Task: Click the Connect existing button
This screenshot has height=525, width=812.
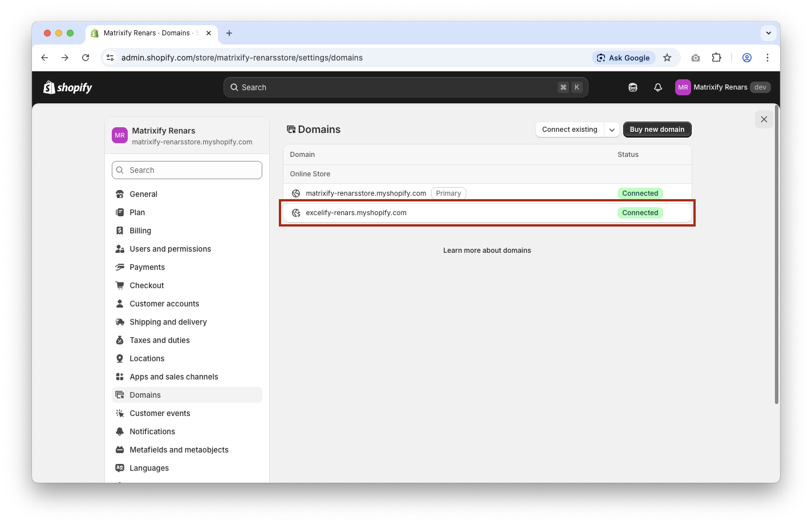Action: tap(569, 130)
